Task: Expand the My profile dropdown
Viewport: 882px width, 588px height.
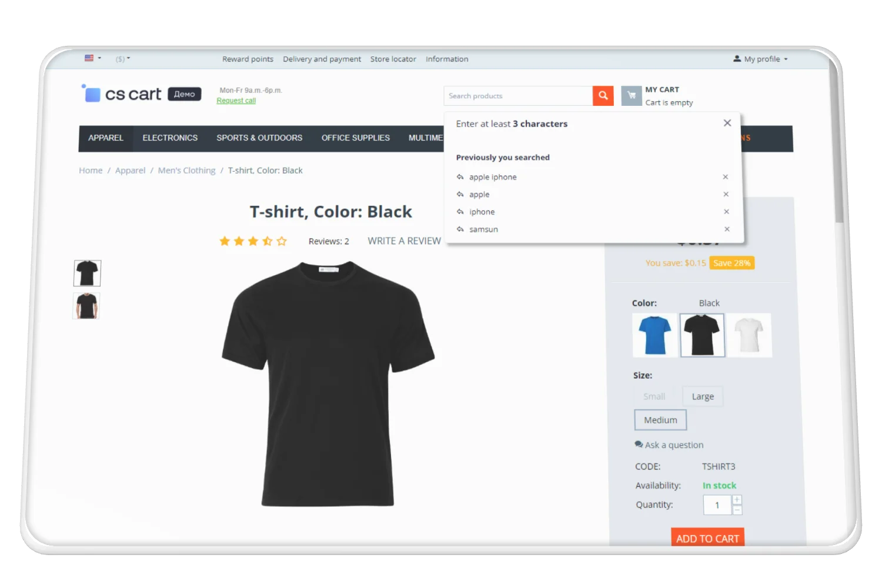Action: (x=760, y=59)
